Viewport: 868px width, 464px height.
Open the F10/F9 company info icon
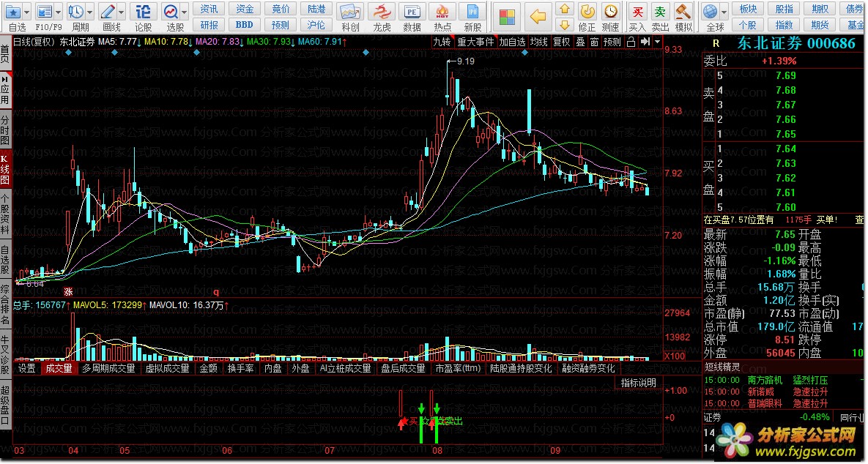pyautogui.click(x=45, y=12)
